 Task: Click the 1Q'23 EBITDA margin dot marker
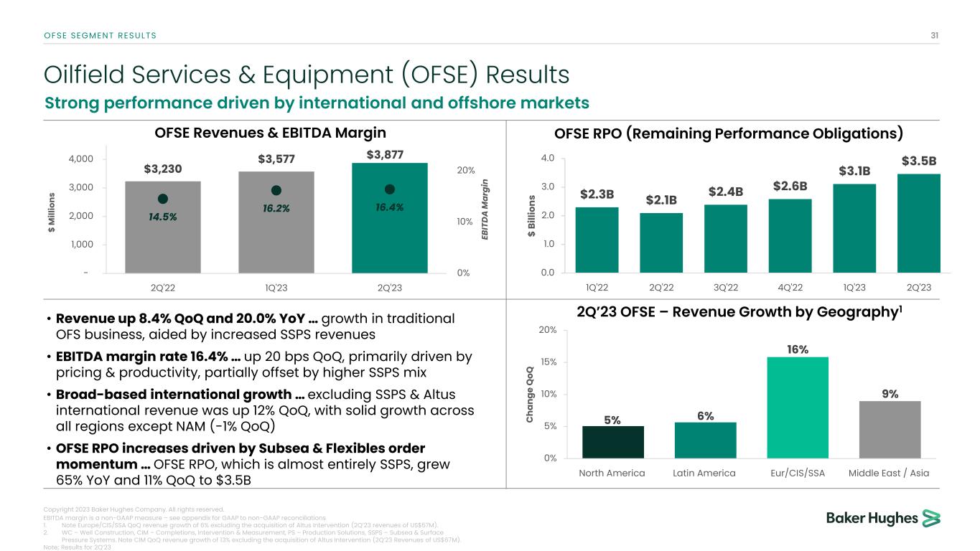point(276,190)
